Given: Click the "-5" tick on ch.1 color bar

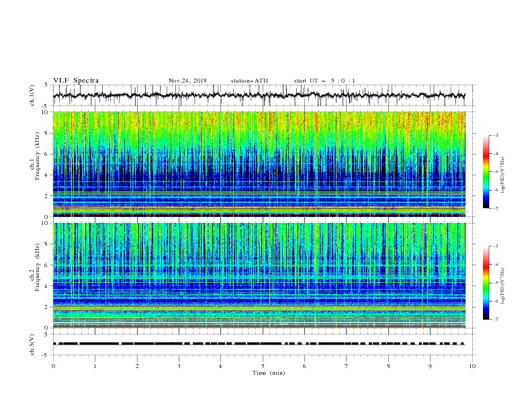Looking at the screenshot, I should point(495,172).
